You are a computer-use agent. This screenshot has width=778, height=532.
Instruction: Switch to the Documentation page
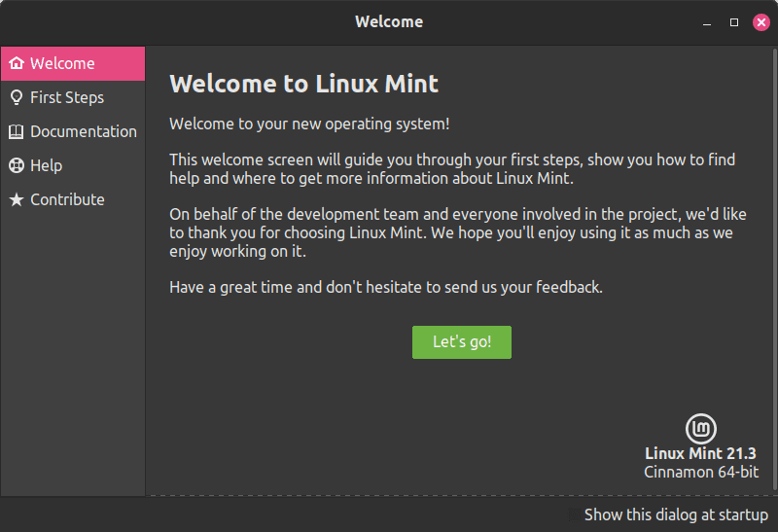(73, 131)
